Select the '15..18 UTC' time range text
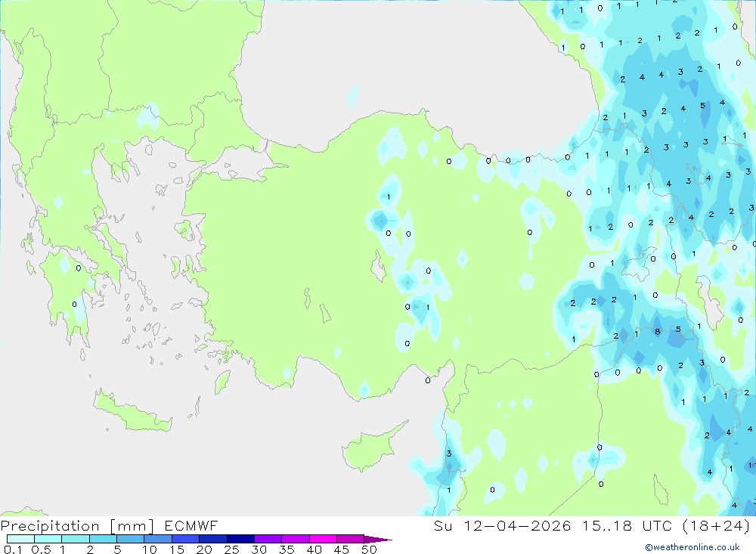 tap(627, 525)
